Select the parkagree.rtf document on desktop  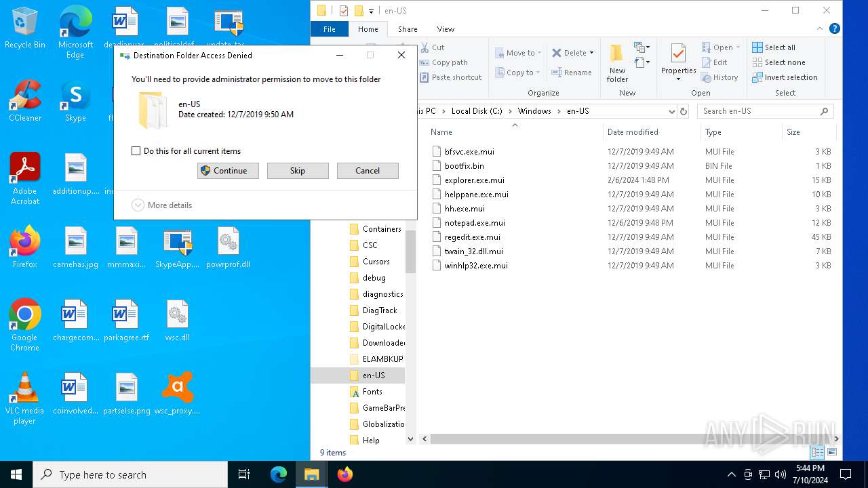click(x=126, y=321)
